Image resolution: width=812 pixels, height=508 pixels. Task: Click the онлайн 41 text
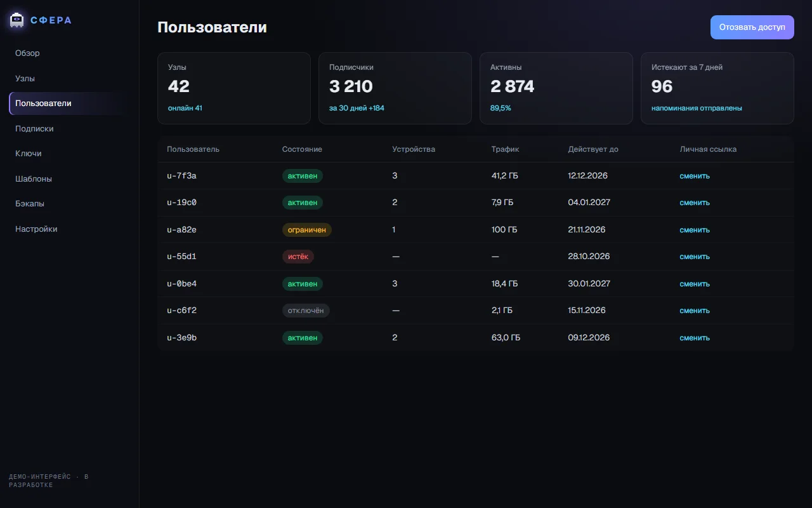click(185, 108)
